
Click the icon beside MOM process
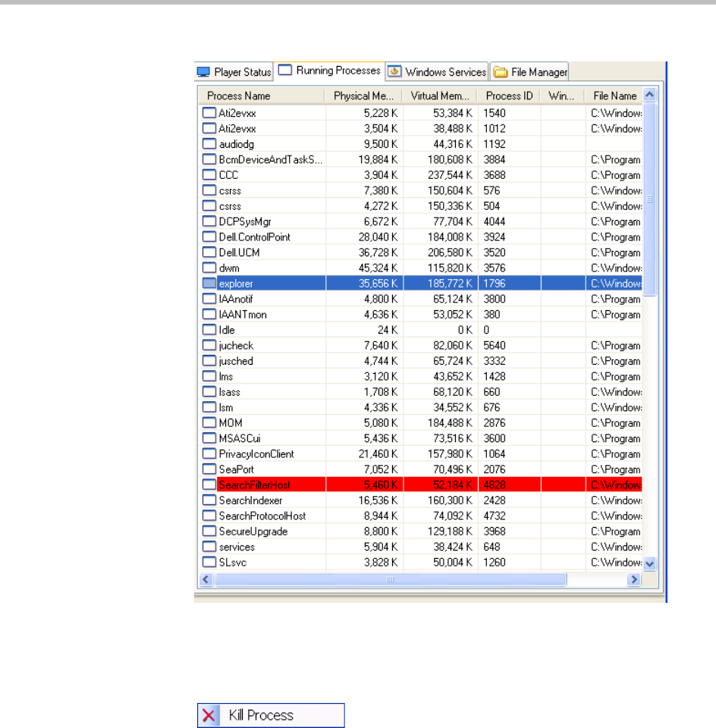click(x=209, y=422)
